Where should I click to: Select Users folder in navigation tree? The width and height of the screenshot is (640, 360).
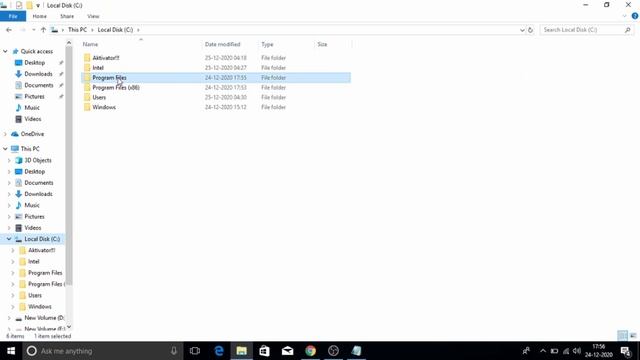click(35, 295)
